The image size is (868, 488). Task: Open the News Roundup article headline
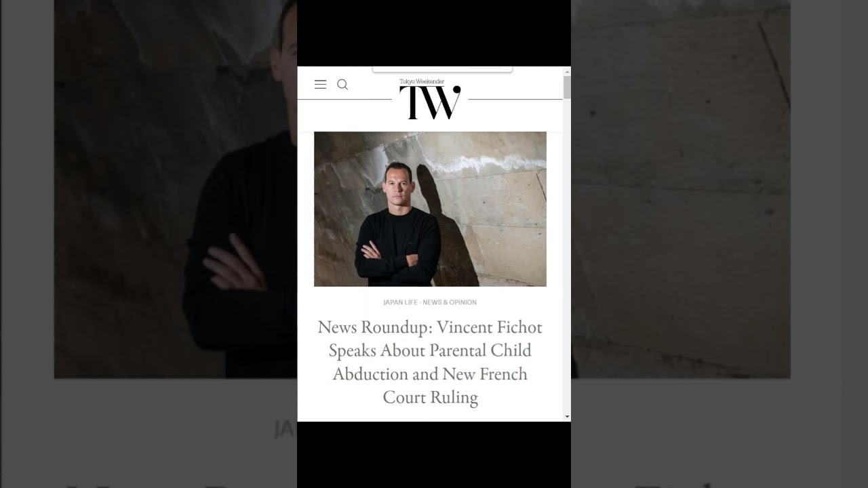coord(430,362)
